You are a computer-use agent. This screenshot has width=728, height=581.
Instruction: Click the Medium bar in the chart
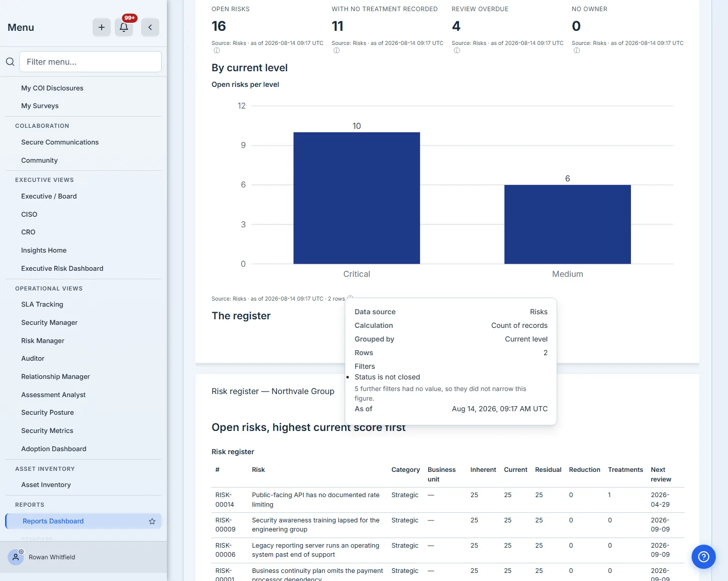pos(568,224)
